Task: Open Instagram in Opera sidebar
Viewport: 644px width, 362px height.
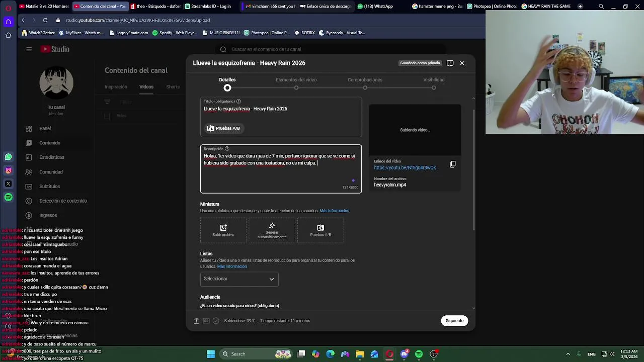Action: (x=8, y=170)
